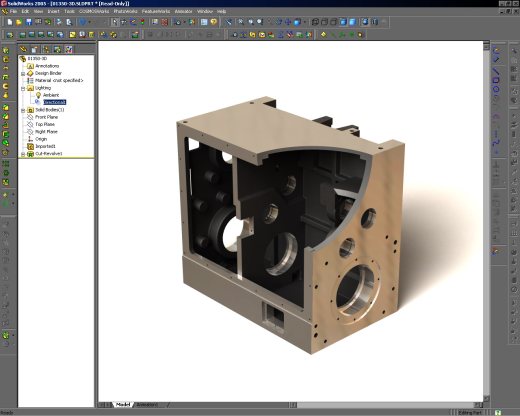Open the FeatureManager design tree tab icon

23,49
